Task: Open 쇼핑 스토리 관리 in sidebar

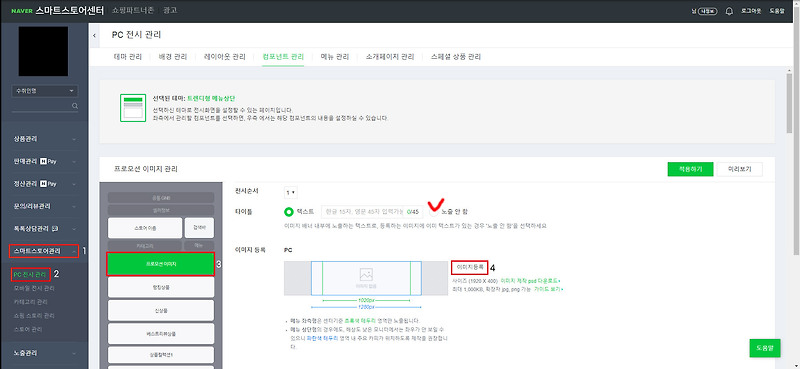Action: 34,315
